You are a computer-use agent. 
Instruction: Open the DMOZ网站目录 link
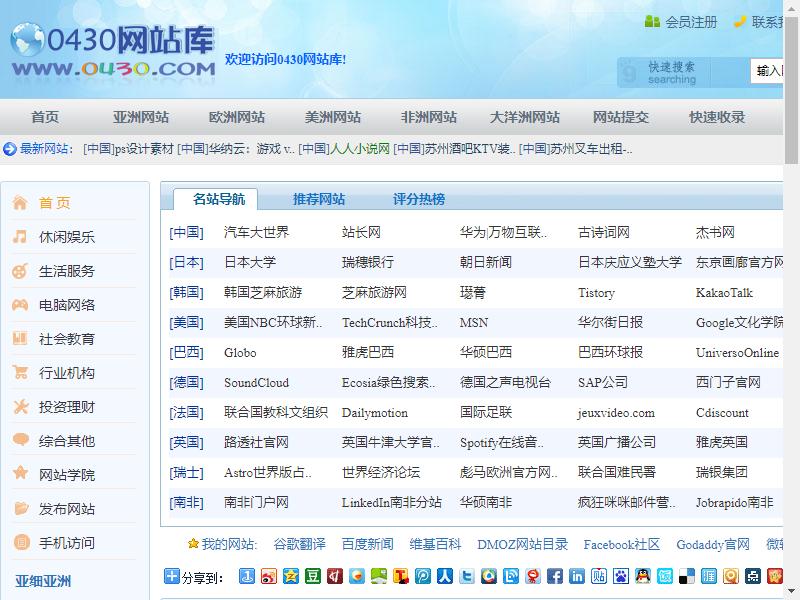click(522, 544)
